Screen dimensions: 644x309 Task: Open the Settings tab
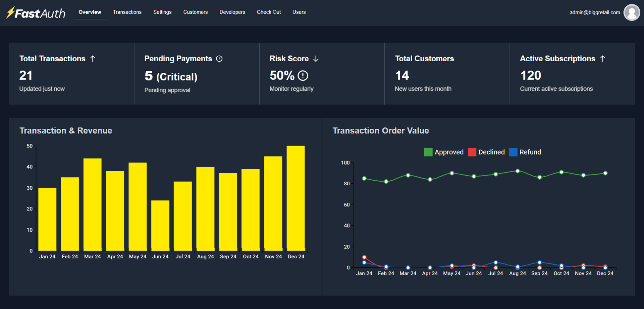click(162, 12)
